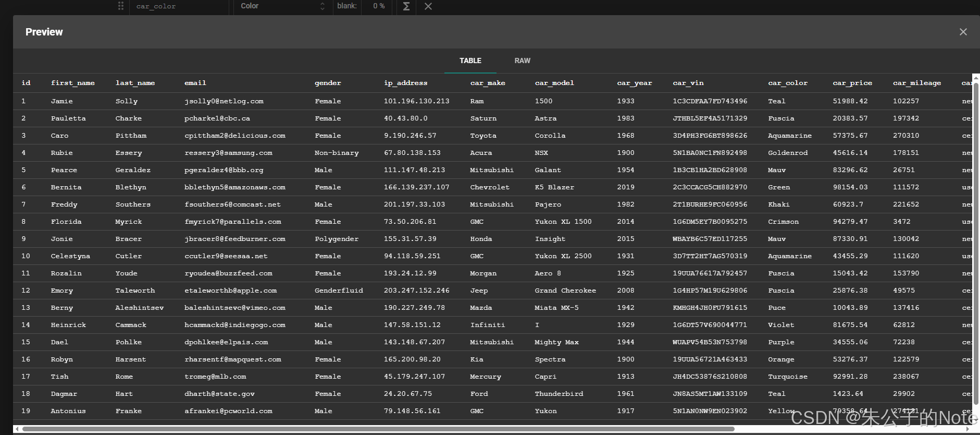Click VIN 19UUA56721A463433

click(710, 359)
